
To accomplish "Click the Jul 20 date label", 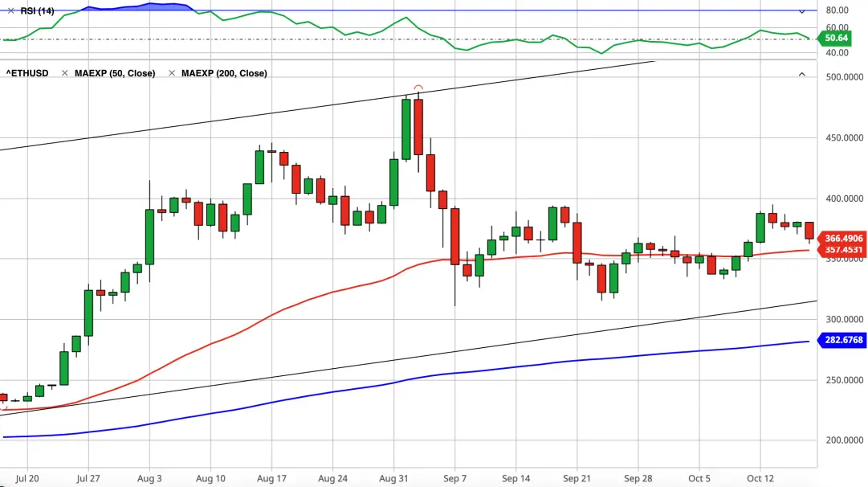I will (27, 478).
